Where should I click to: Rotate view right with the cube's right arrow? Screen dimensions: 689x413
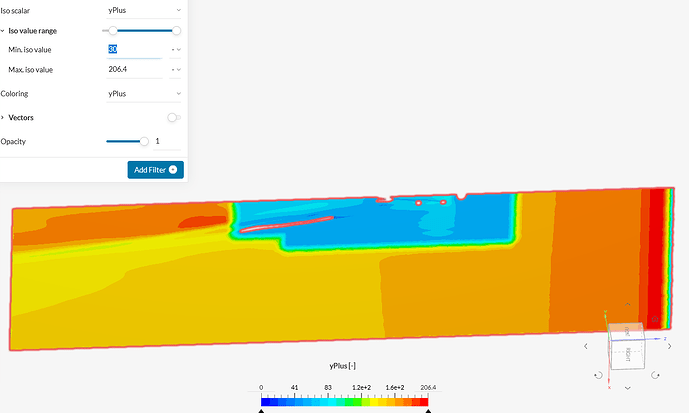[x=669, y=346]
